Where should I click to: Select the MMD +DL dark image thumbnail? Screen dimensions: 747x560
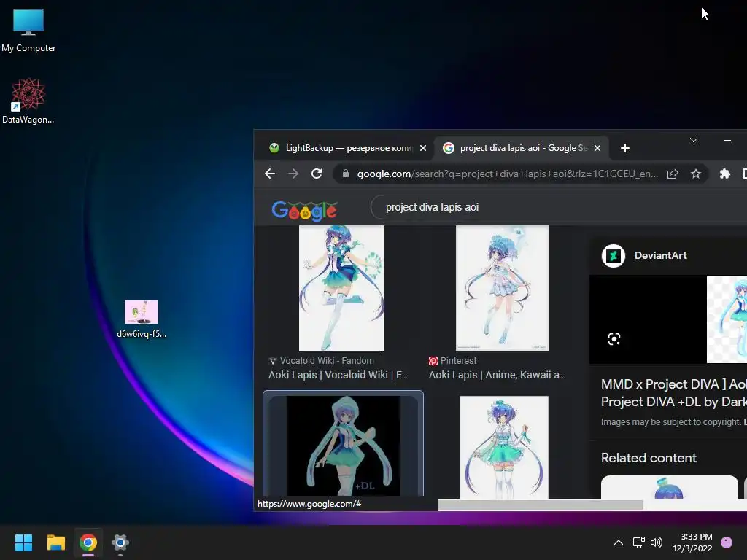[343, 446]
